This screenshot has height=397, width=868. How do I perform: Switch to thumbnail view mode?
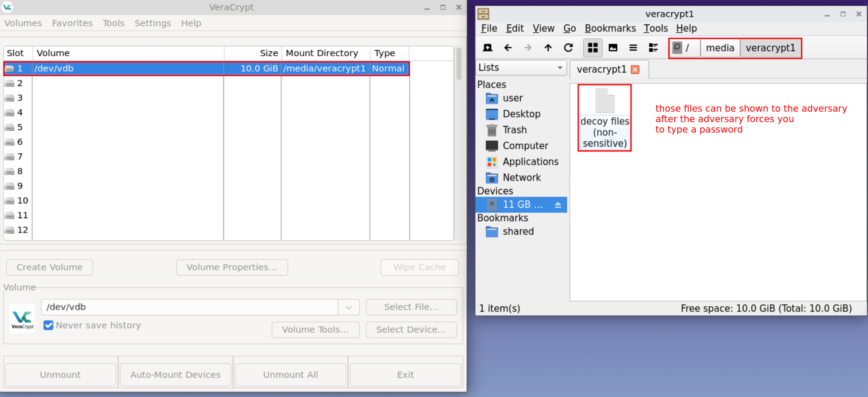click(x=613, y=48)
